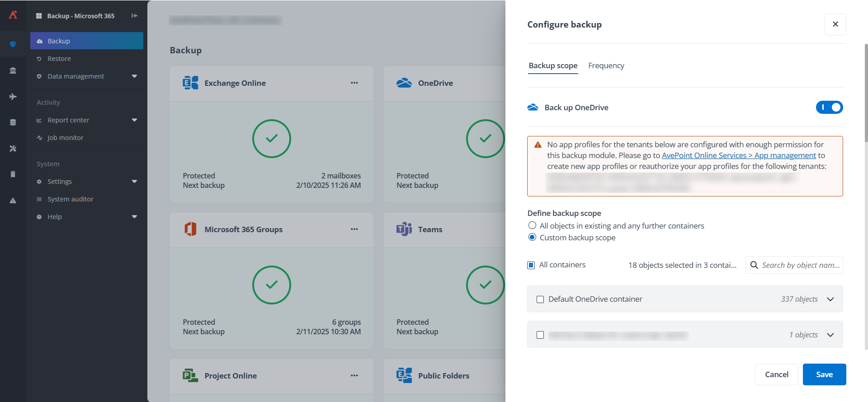Open the Project Online more options ellipsis
The image size is (868, 402).
(354, 376)
